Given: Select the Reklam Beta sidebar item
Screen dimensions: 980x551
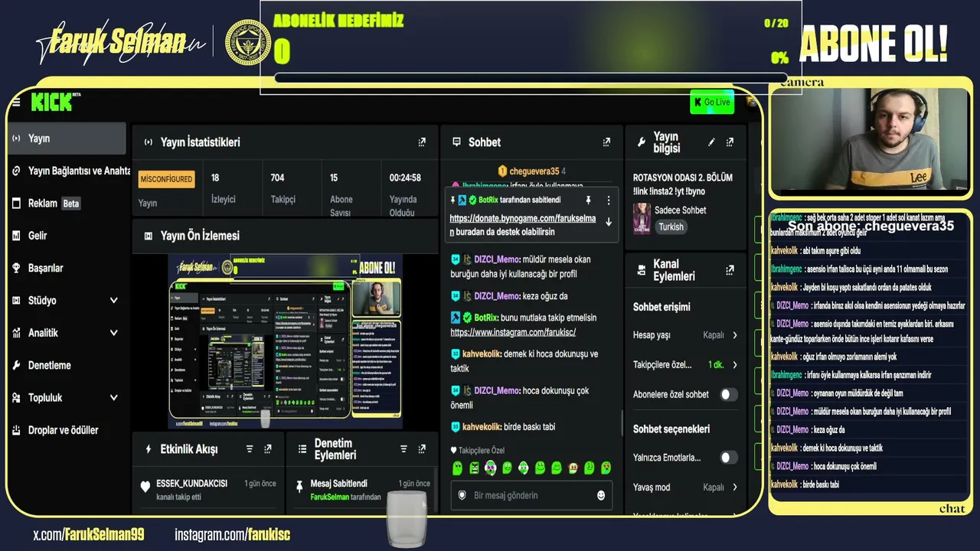Looking at the screenshot, I should point(67,204).
